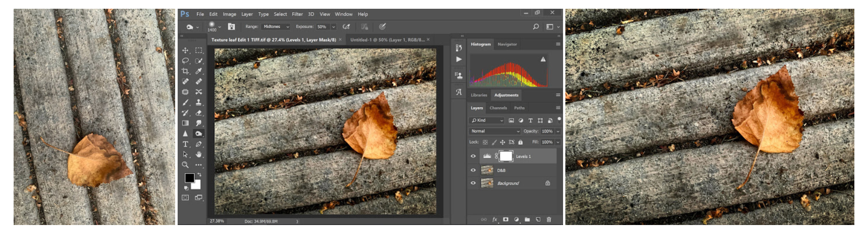868x243 pixels.
Task: Open the fx layer style menu
Action: click(x=495, y=220)
